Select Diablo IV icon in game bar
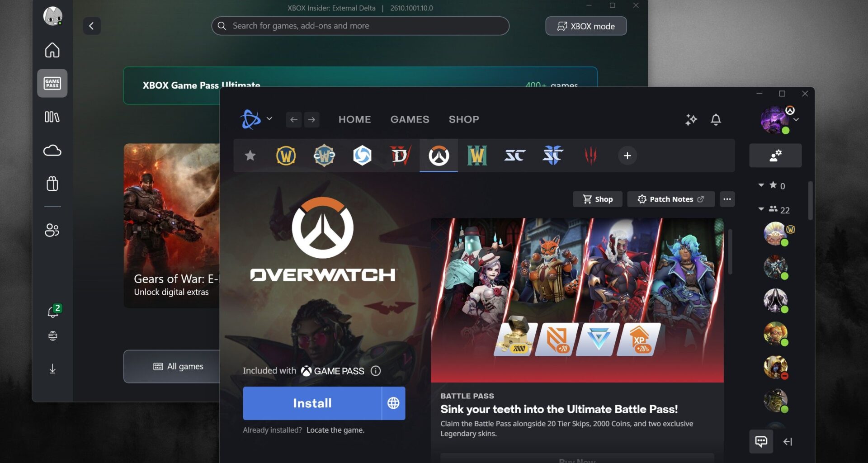 point(401,156)
